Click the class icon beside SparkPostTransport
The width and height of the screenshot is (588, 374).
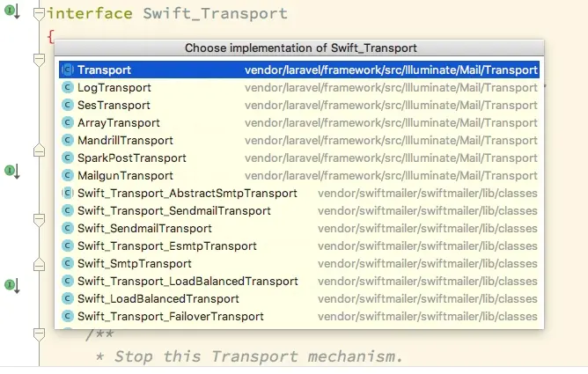(68, 158)
